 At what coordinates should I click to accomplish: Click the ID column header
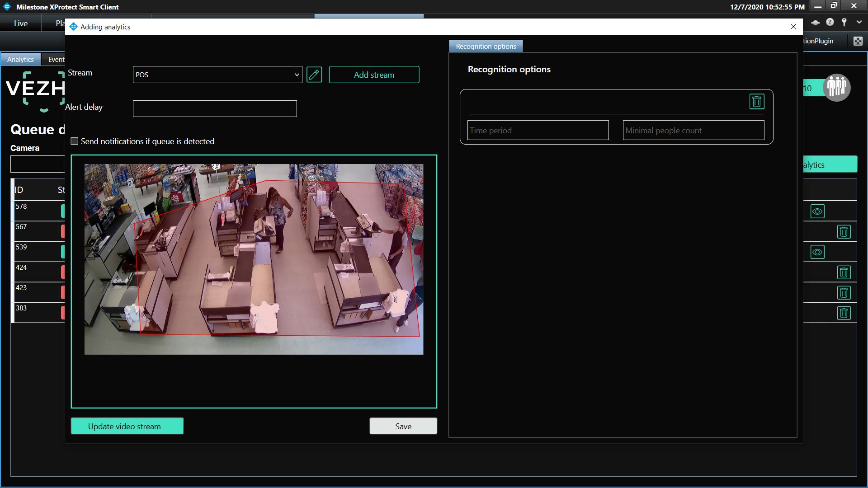pyautogui.click(x=19, y=190)
